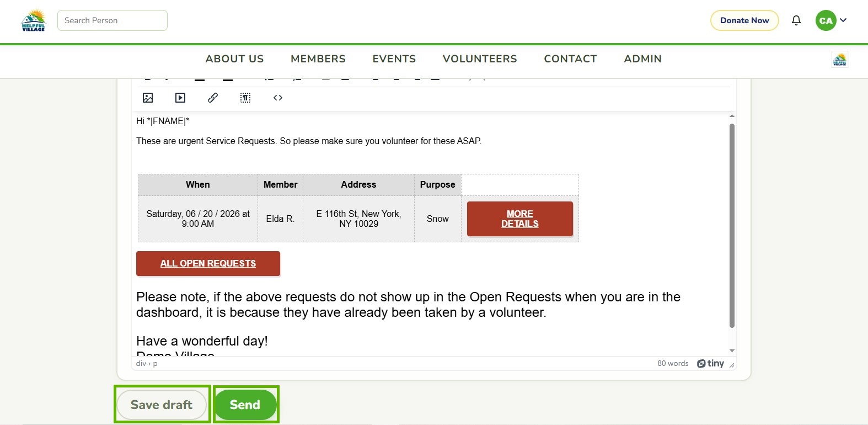Screen dimensions: 868x425
Task: Click the insert media icon
Action: click(180, 98)
